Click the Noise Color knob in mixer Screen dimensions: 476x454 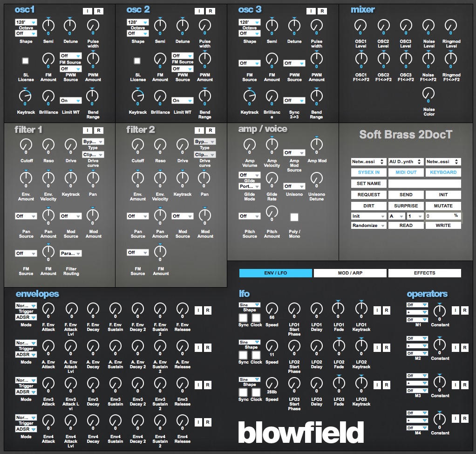(x=428, y=94)
